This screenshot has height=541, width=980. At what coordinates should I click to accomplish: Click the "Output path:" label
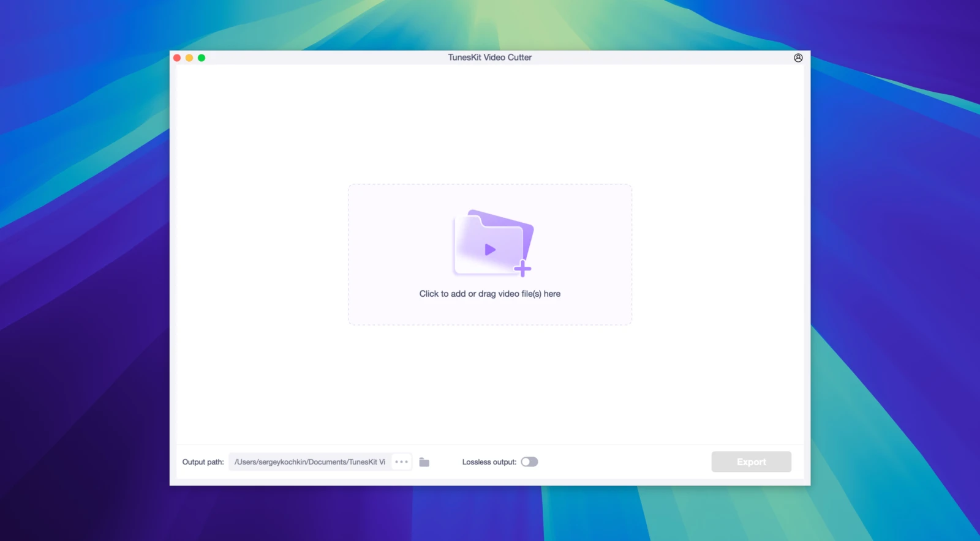click(x=203, y=462)
